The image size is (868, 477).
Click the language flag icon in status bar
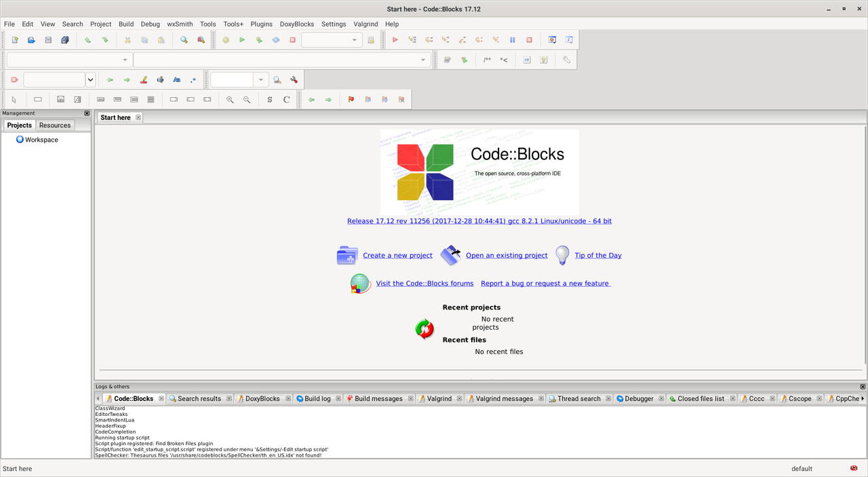[854, 468]
